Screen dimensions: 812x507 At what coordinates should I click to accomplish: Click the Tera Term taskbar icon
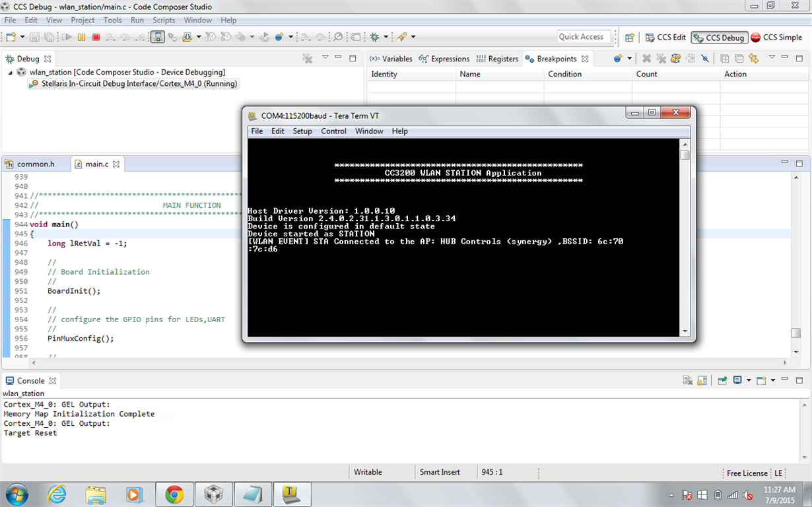[291, 494]
